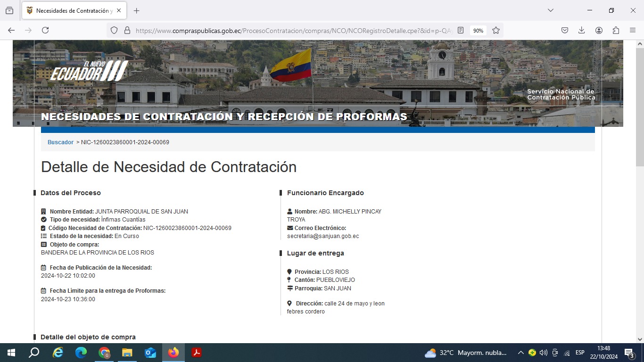Image resolution: width=644 pixels, height=362 pixels.
Task: Click the Firefox reload page button
Action: click(x=45, y=30)
